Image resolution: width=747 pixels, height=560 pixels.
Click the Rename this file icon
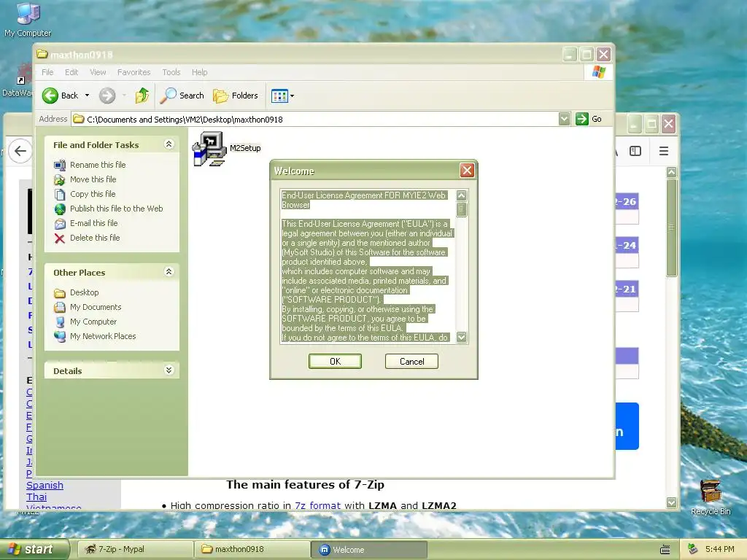[60, 166]
